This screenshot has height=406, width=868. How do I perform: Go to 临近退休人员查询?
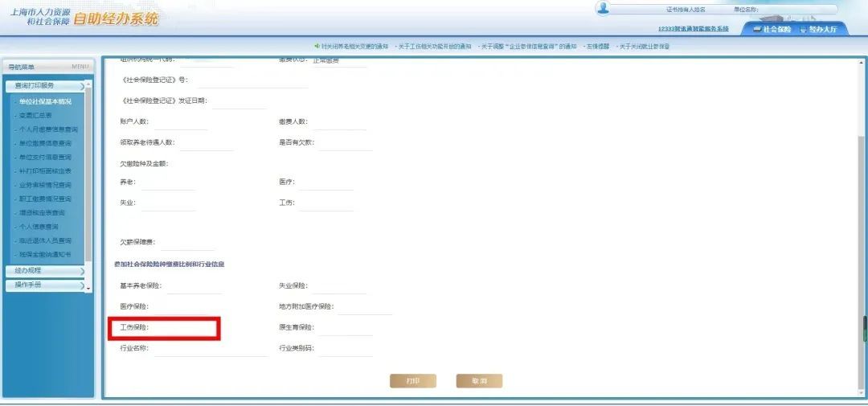(45, 240)
